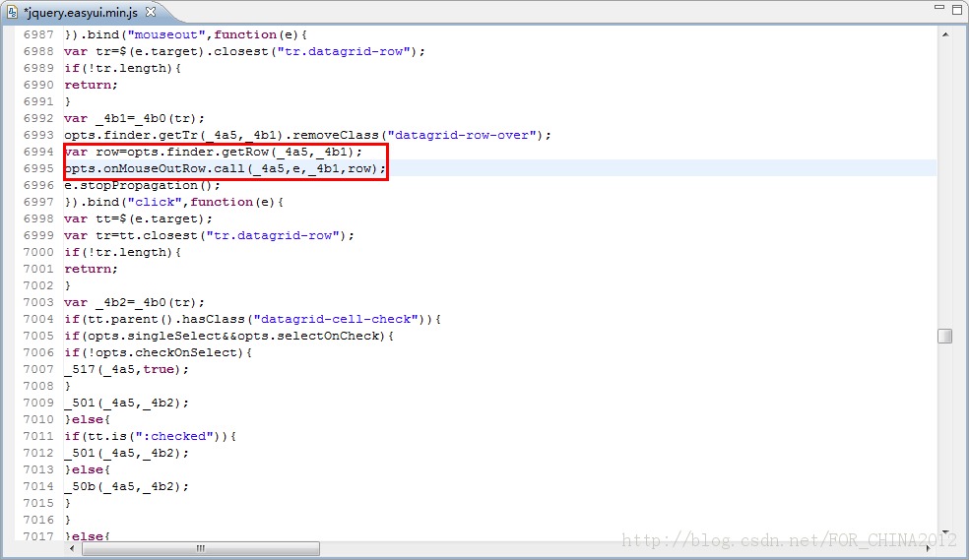Image resolution: width=969 pixels, height=560 pixels.
Task: Click the "click" string on line 6997
Action: coord(155,202)
